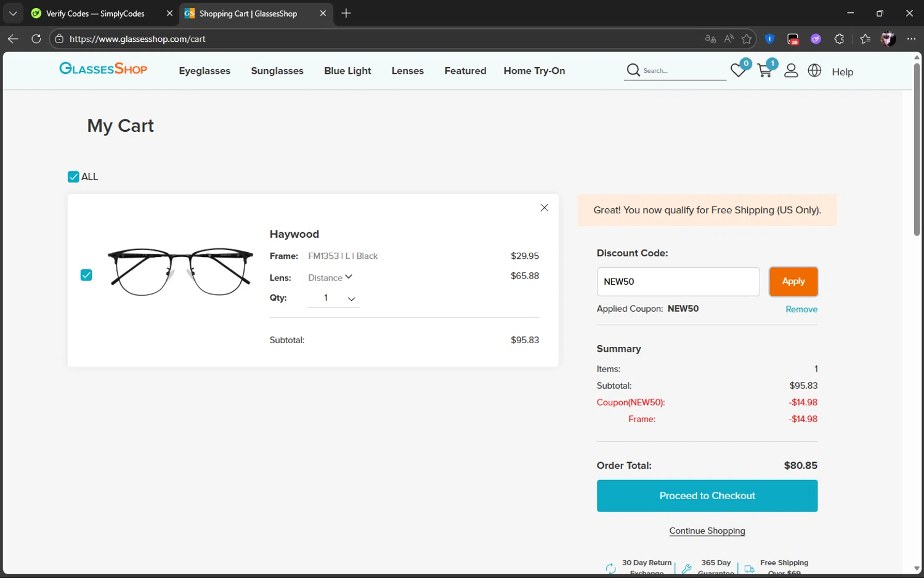This screenshot has width=924, height=578.
Task: Open the Qty quantity dropdown
Action: [x=334, y=298]
